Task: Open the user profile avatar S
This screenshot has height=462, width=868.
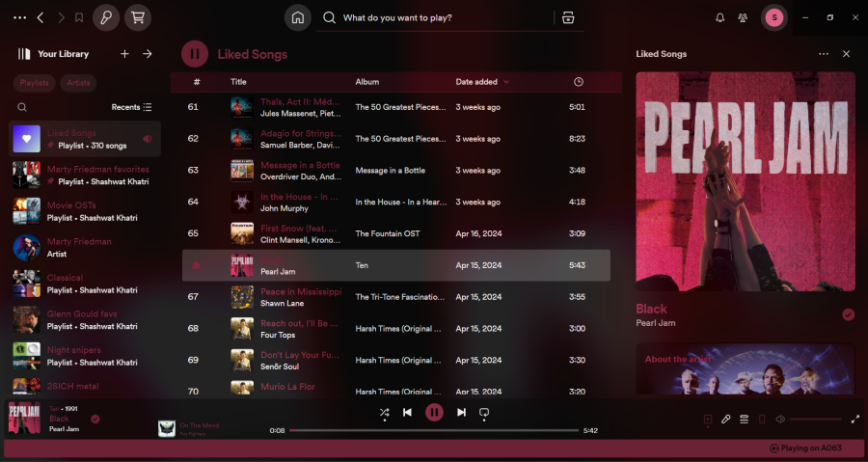Action: coord(773,17)
